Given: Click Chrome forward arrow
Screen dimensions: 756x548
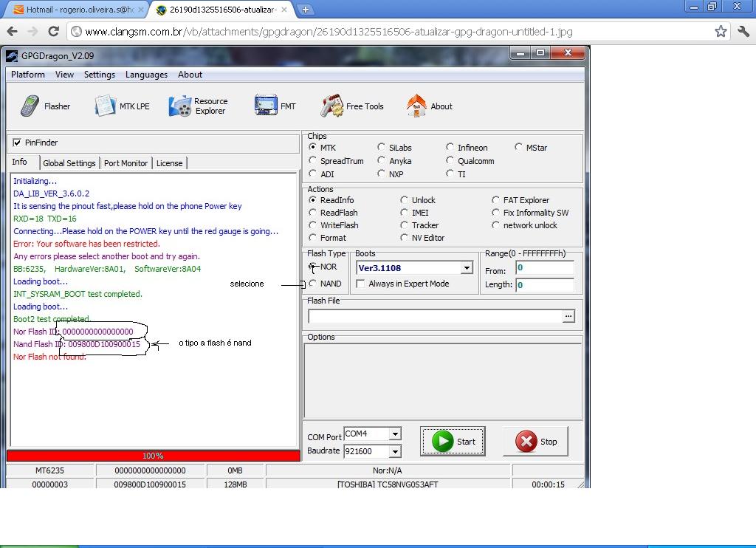Looking at the screenshot, I should click(32, 32).
